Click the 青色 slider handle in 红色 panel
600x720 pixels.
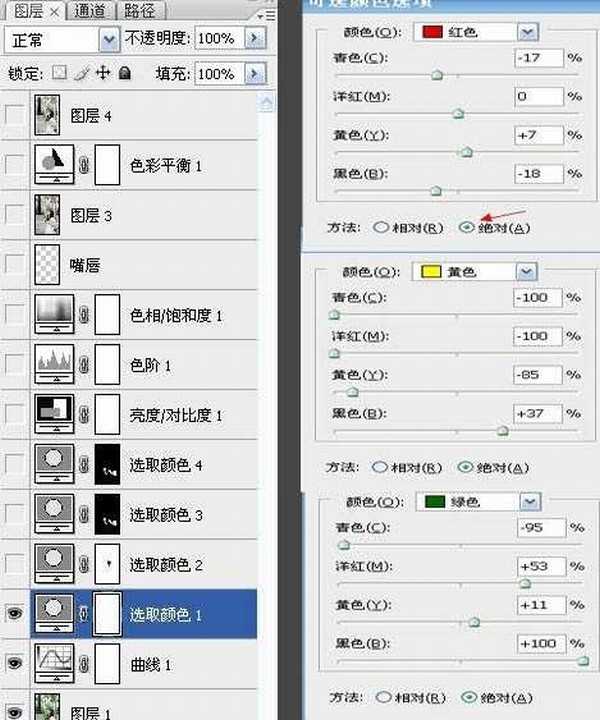(437, 75)
